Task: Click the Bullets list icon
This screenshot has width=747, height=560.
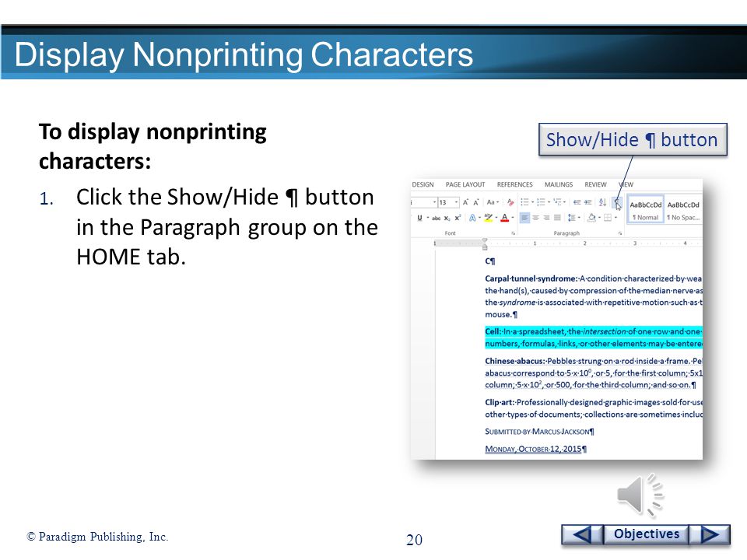Action: click(524, 202)
